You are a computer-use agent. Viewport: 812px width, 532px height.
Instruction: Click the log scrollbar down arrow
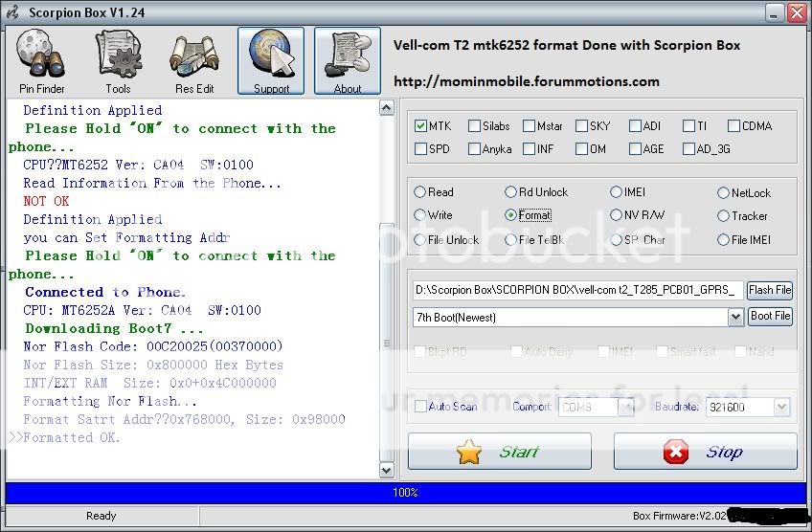tap(386, 470)
